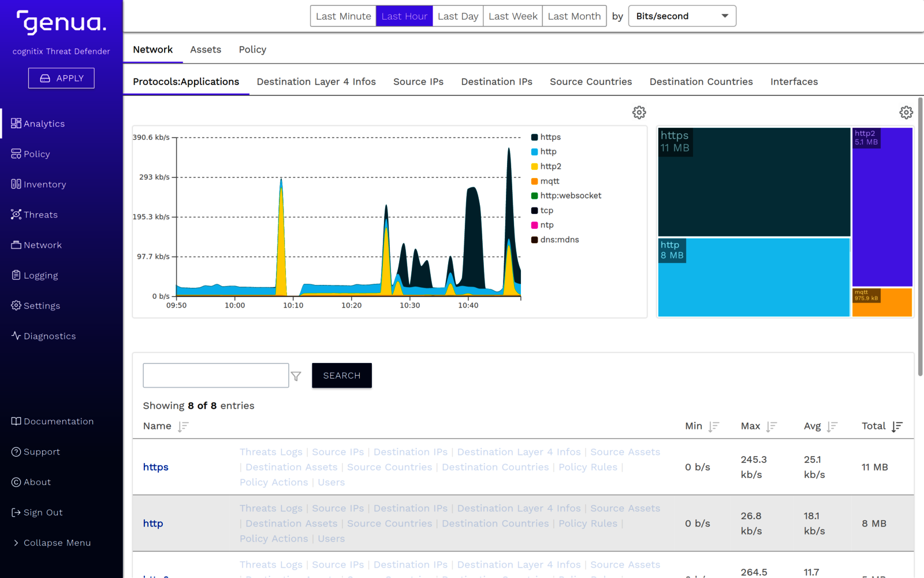The width and height of the screenshot is (924, 578).
Task: Click the filter funnel icon
Action: [296, 376]
